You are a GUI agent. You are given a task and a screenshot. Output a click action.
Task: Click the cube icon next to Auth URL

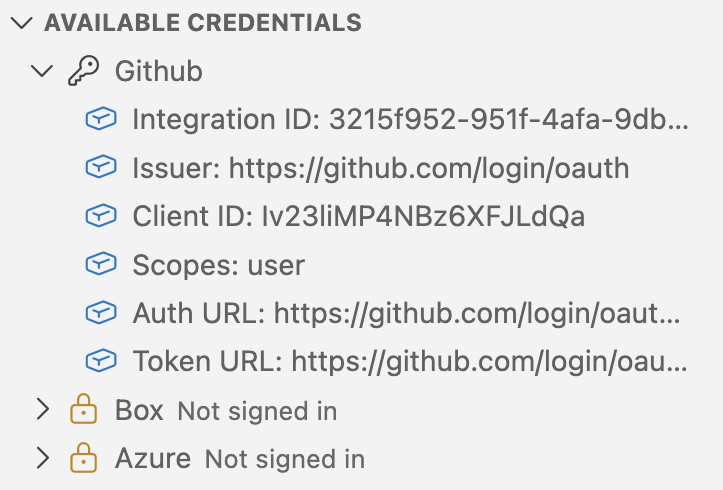pos(99,313)
